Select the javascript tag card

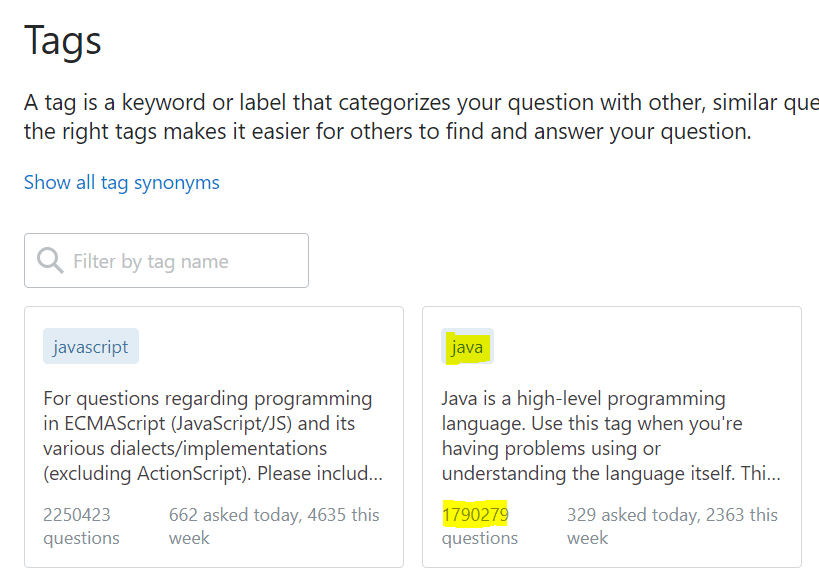point(213,437)
